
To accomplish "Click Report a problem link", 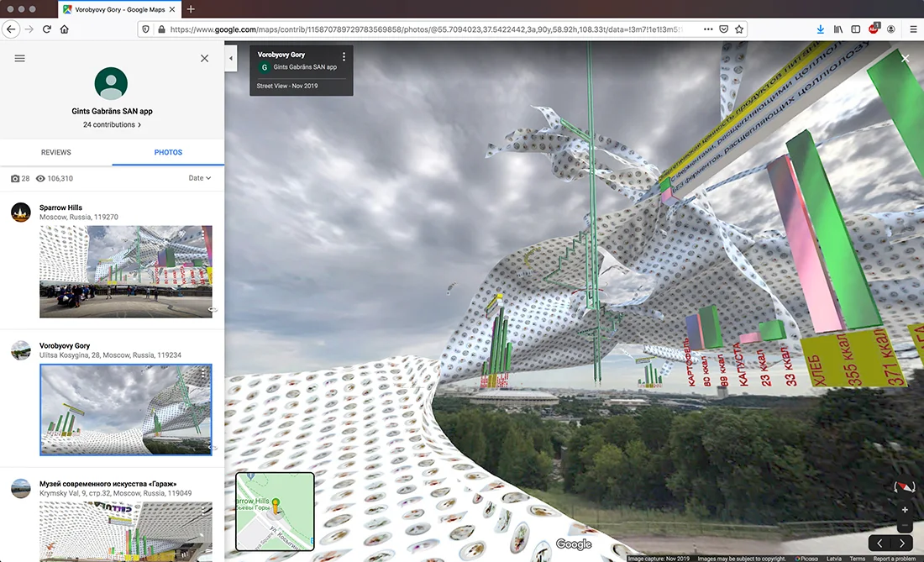I will click(x=895, y=559).
